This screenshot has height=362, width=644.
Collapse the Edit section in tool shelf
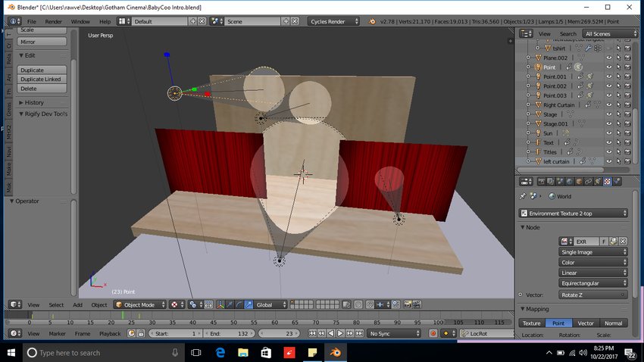pyautogui.click(x=21, y=55)
